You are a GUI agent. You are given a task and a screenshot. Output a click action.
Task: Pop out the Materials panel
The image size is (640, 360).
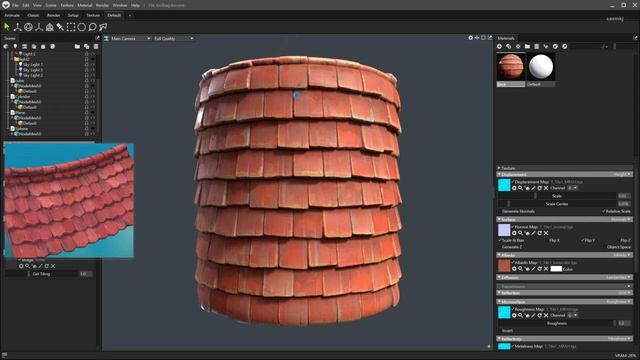point(635,38)
